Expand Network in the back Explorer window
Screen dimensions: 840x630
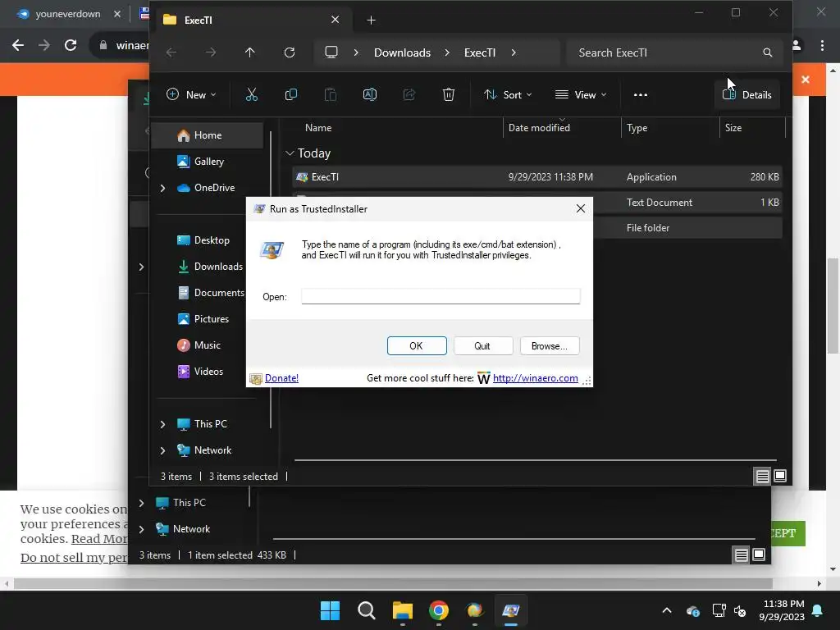coord(141,529)
